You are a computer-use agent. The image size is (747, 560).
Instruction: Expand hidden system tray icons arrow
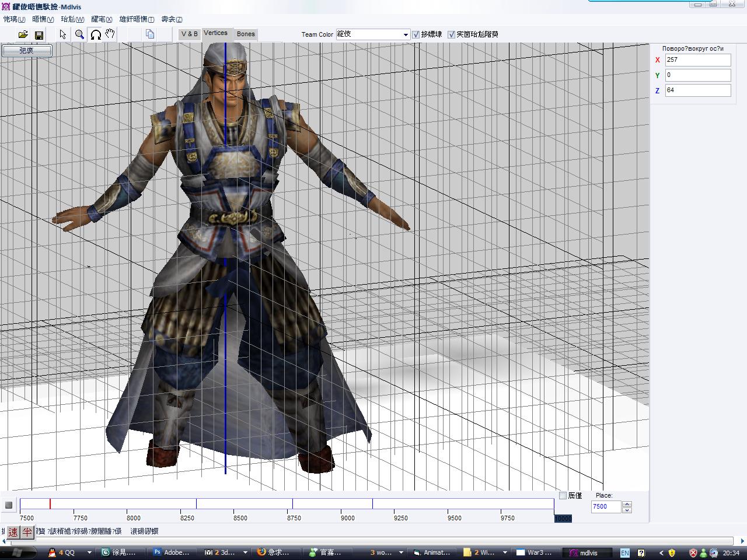pos(661,552)
